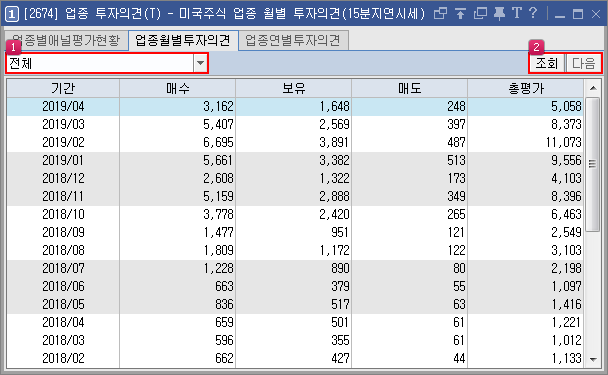Click total value 6,463

(567, 214)
